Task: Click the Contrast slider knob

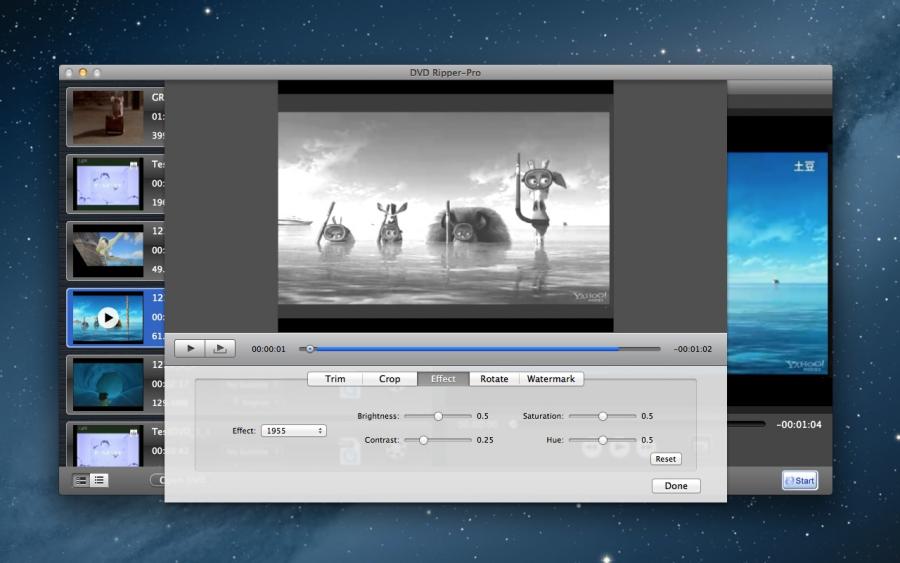Action: coord(423,440)
